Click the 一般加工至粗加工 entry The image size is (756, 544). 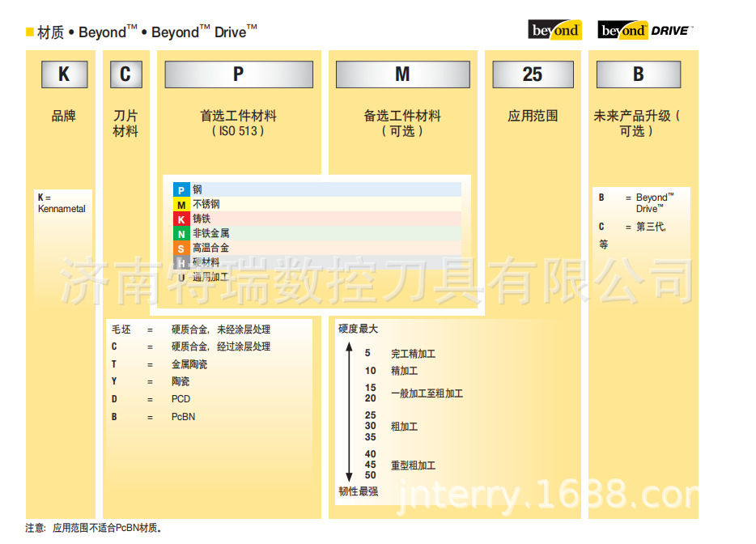pyautogui.click(x=427, y=393)
